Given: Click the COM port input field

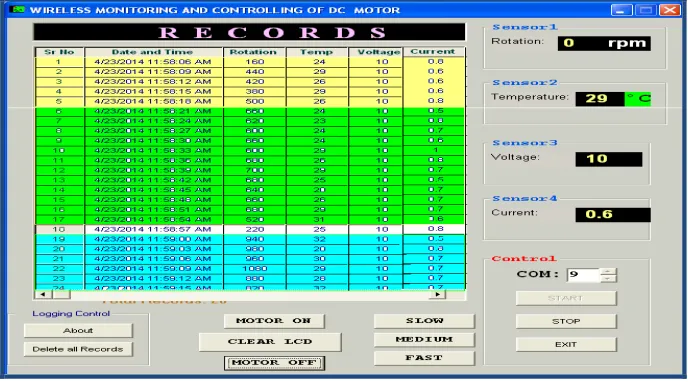Looking at the screenshot, I should 583,275.
